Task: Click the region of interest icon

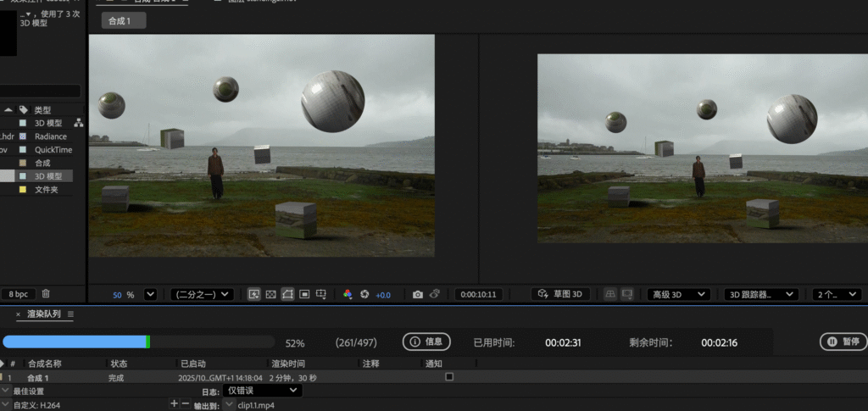Action: pos(304,294)
